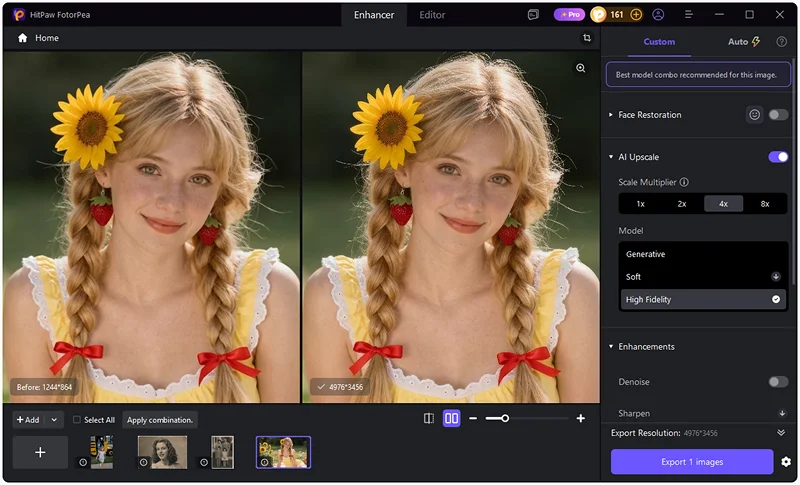Click the large plus add-image tile
800x485 pixels.
click(x=40, y=452)
